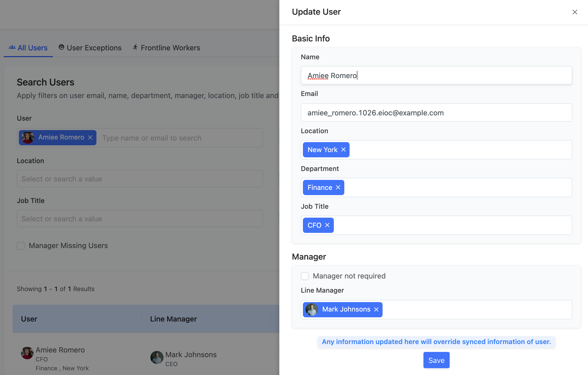Click Mark Johnsons name in results row
This screenshot has width=588, height=375.
[191, 355]
